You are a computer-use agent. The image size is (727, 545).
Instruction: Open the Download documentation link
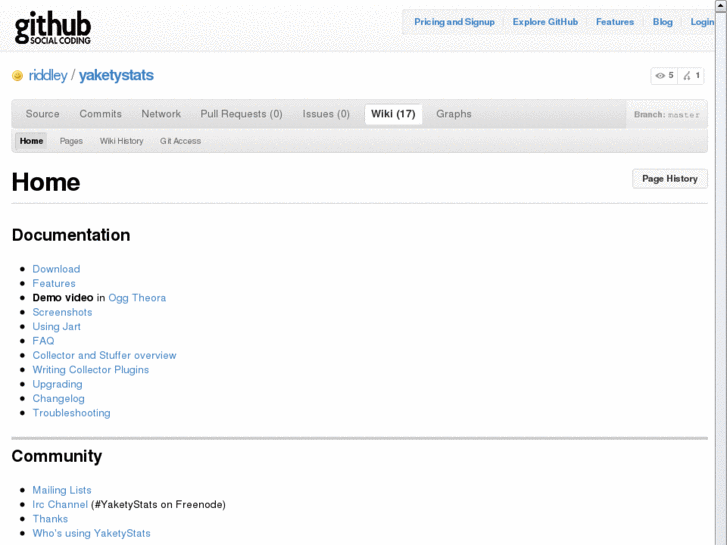56,269
